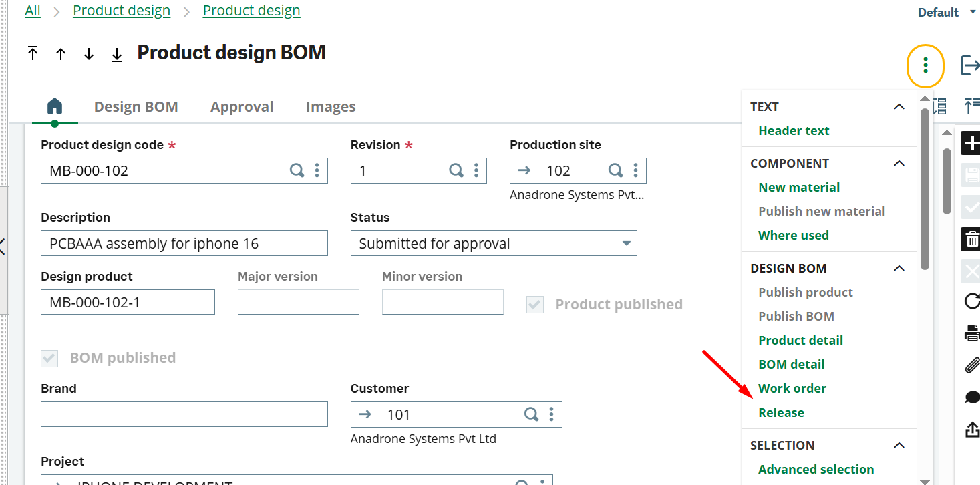
Task: Open the Images tab
Action: point(331,106)
